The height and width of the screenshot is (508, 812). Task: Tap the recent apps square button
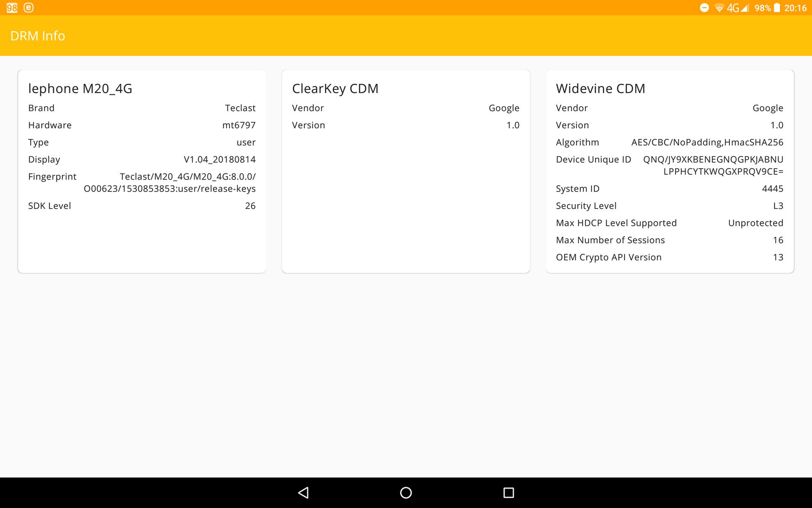tap(508, 493)
